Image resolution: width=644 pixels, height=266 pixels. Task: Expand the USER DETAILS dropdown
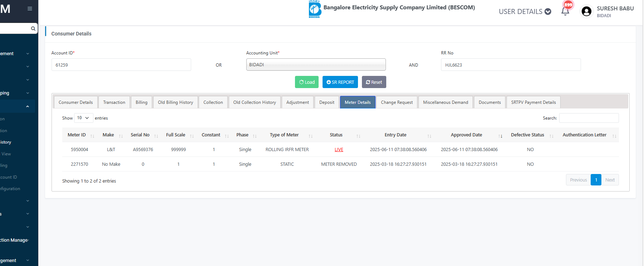525,11
